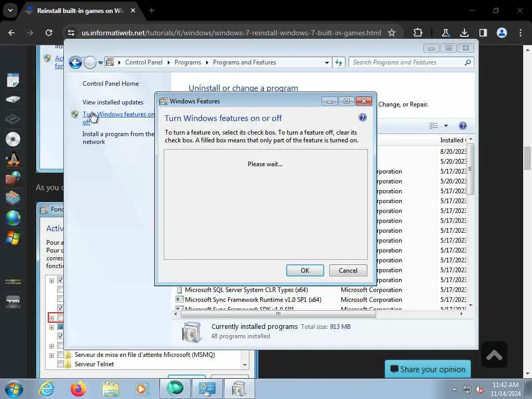Select the 'Reinstall built-in games' browser tab
This screenshot has width=532, height=399.
pos(81,10)
